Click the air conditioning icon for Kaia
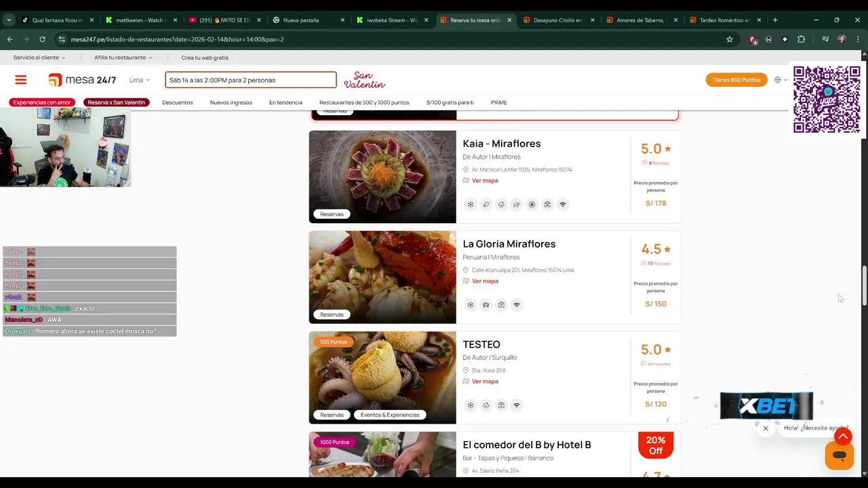The height and width of the screenshot is (488, 868). (470, 204)
